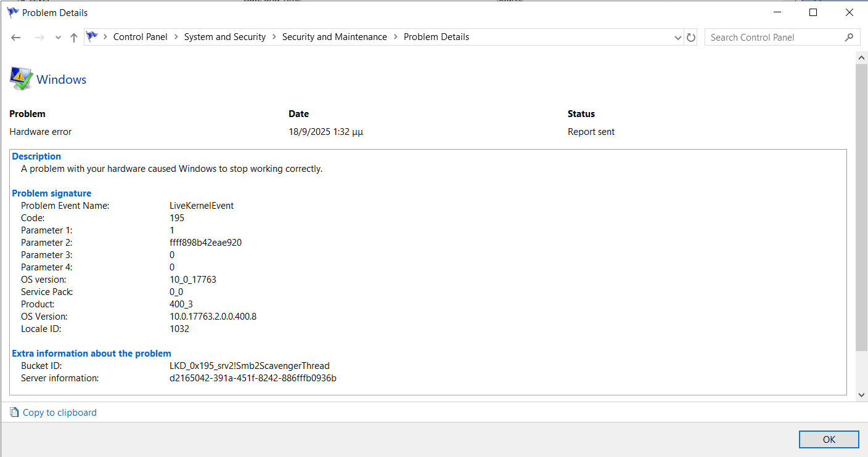Expand the chevron after Control Panel
This screenshot has width=868, height=457.
pos(176,37)
